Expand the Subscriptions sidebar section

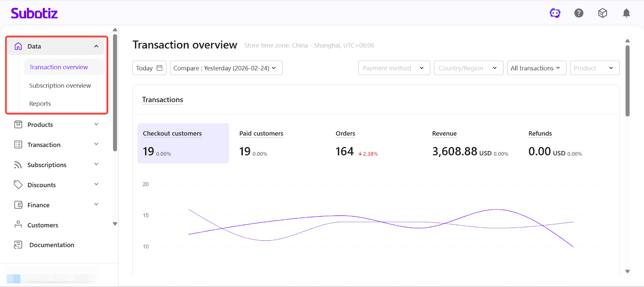96,164
